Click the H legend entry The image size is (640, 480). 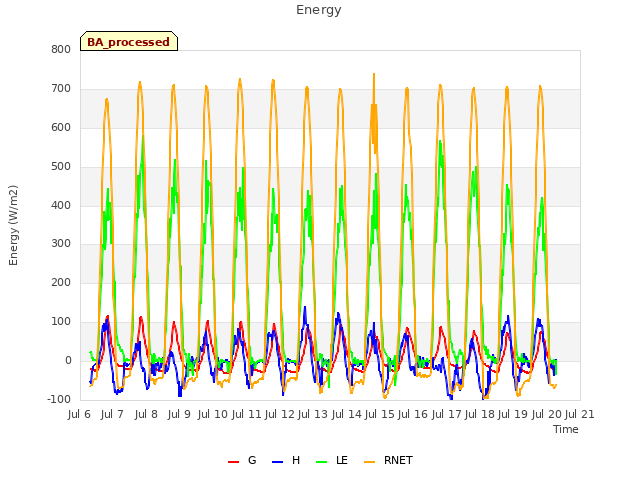286,460
